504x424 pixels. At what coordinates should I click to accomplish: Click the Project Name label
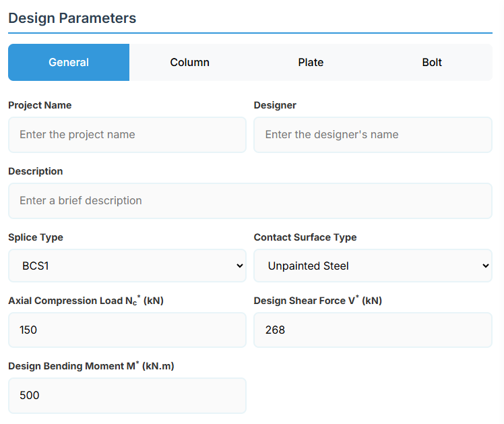pyautogui.click(x=40, y=105)
